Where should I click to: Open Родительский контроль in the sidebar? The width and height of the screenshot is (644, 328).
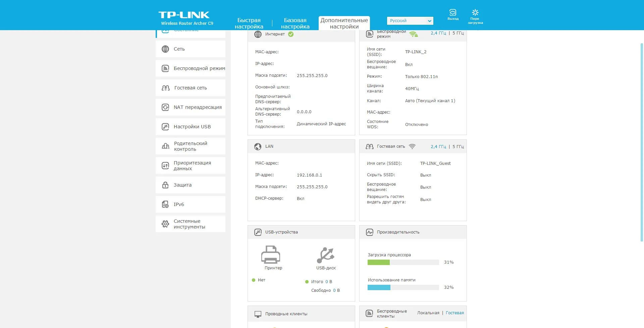(191, 146)
